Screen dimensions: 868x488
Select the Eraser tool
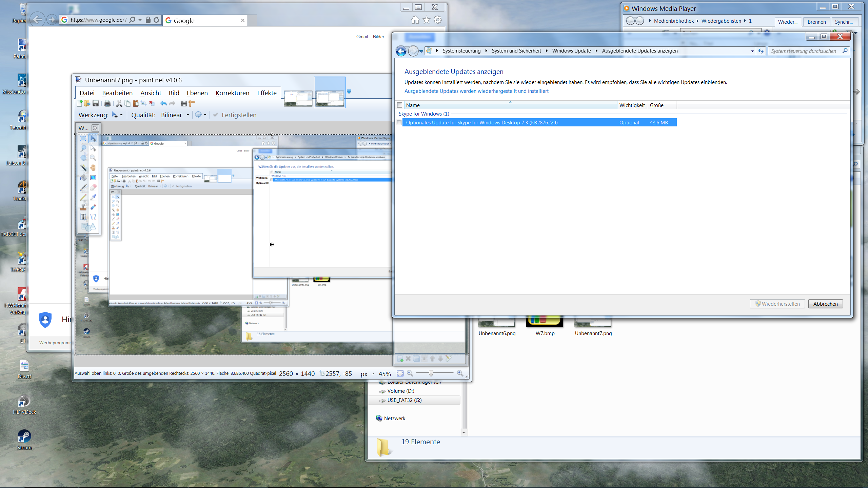pyautogui.click(x=93, y=187)
